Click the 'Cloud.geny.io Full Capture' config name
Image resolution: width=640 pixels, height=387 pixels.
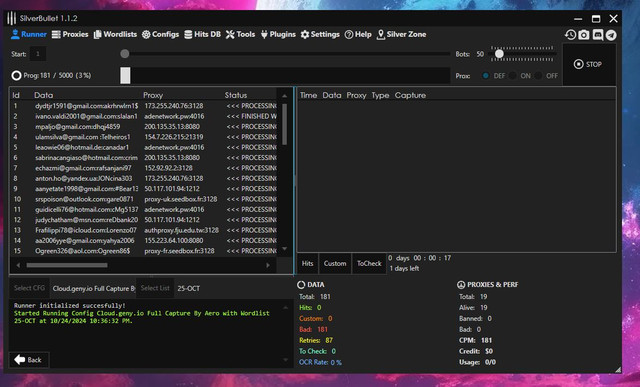click(93, 288)
